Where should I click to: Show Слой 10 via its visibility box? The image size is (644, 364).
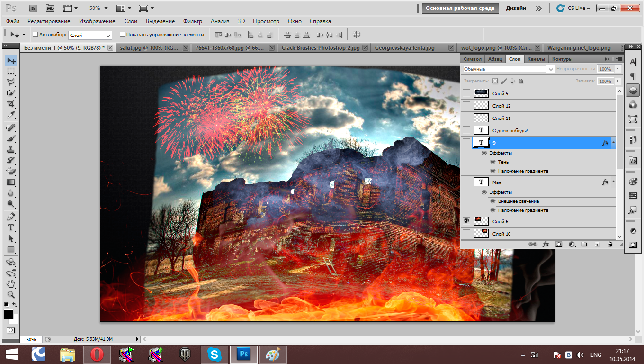point(466,234)
